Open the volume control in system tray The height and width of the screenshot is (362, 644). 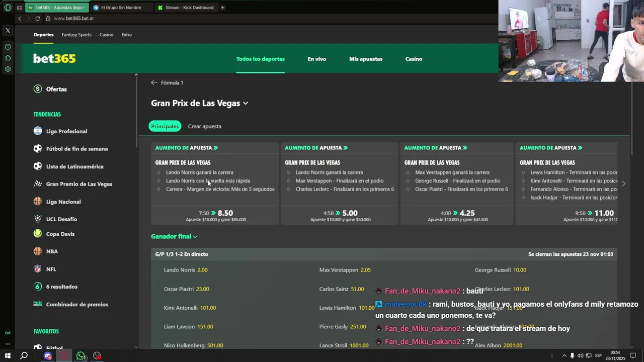coord(580,356)
